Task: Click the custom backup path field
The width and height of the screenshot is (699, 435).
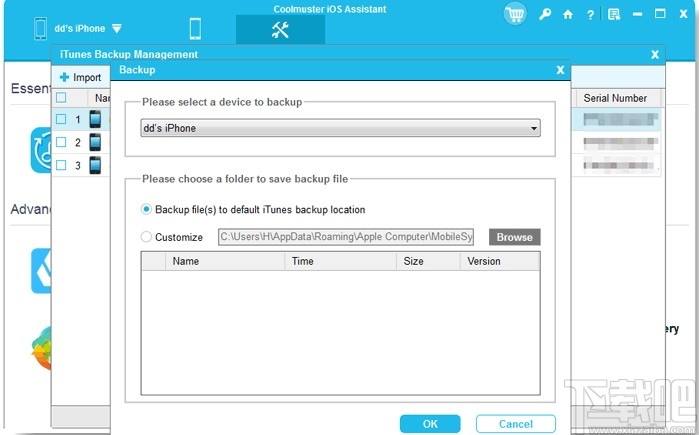Action: (x=346, y=237)
